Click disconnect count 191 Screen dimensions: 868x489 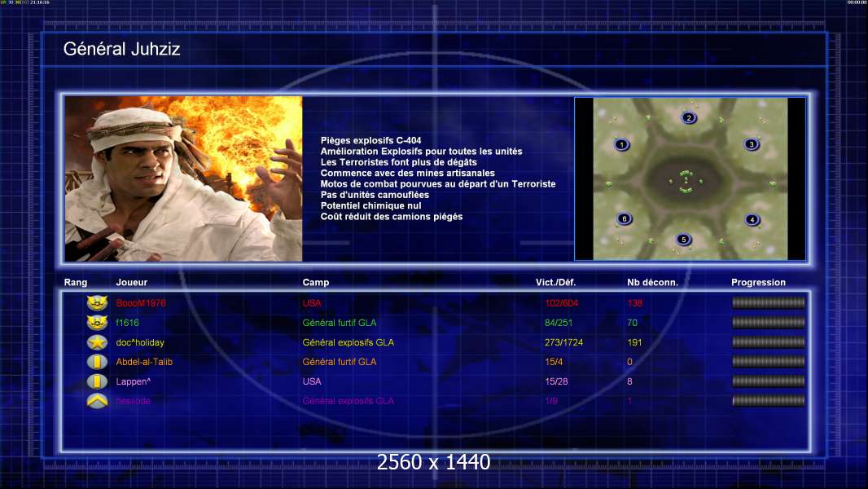click(x=634, y=342)
